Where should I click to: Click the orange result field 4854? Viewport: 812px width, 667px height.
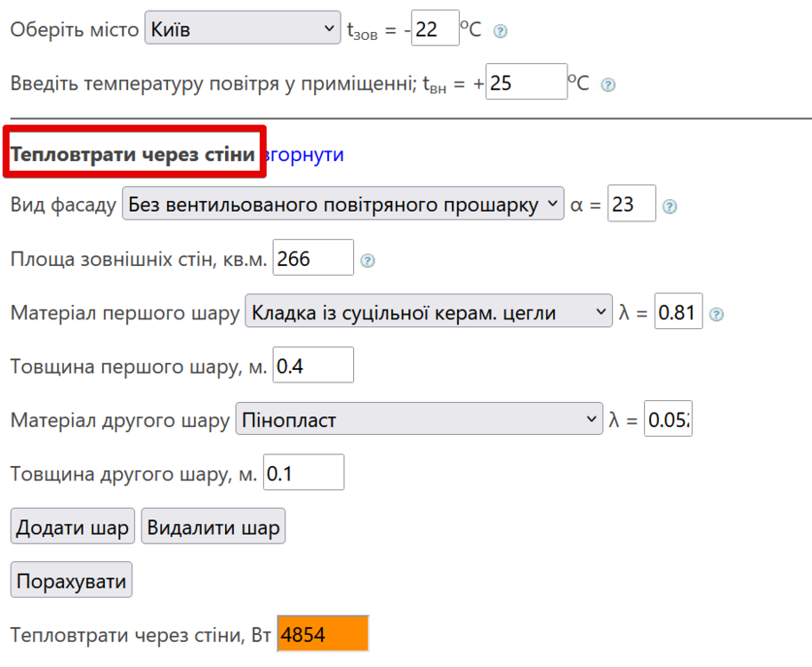(322, 635)
